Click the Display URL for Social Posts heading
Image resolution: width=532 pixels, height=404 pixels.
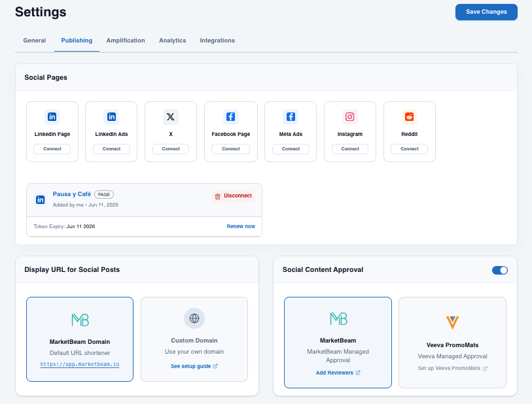tap(72, 269)
